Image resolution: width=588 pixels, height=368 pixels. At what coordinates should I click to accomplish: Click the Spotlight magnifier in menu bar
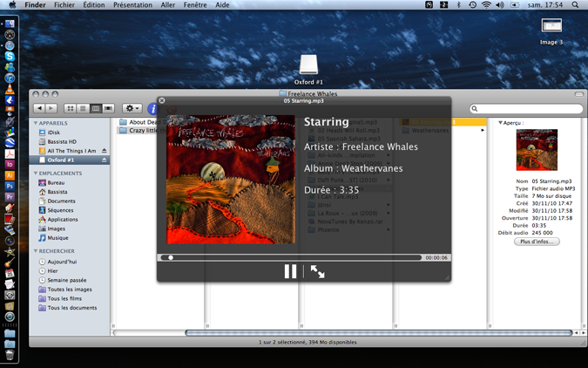[575, 5]
